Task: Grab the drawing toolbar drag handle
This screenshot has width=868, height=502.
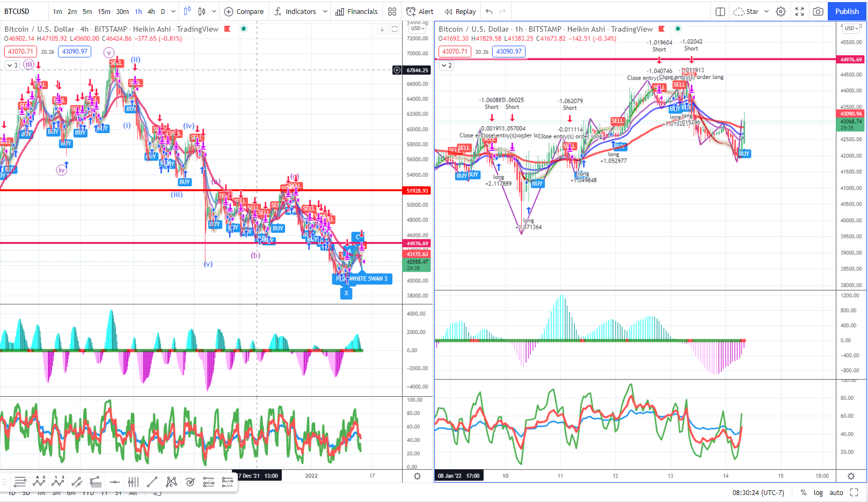Action: click(5, 482)
